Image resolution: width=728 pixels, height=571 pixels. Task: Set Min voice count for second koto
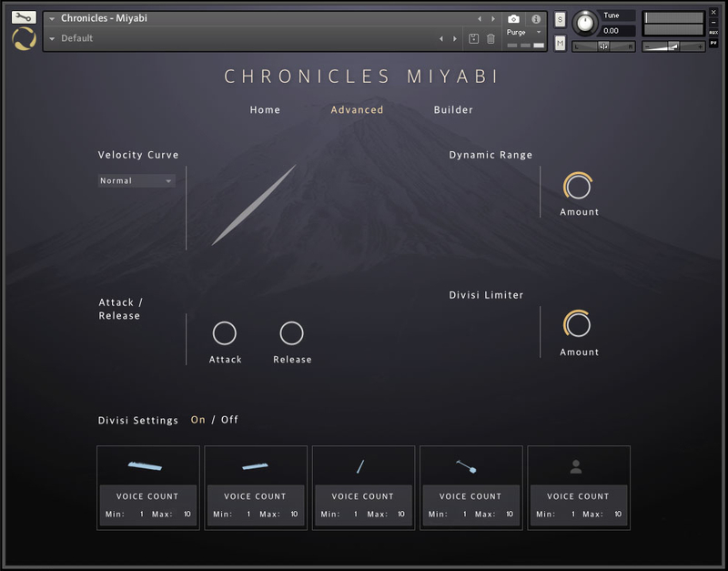[248, 514]
